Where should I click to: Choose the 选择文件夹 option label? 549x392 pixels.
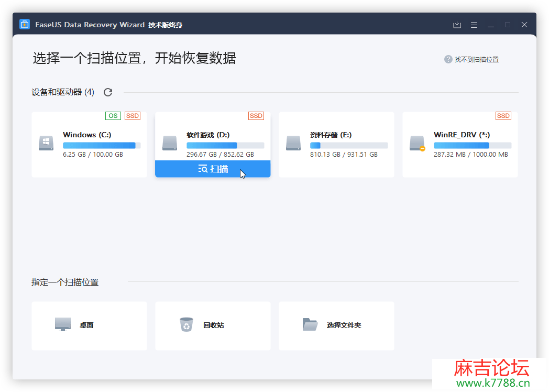pos(344,325)
